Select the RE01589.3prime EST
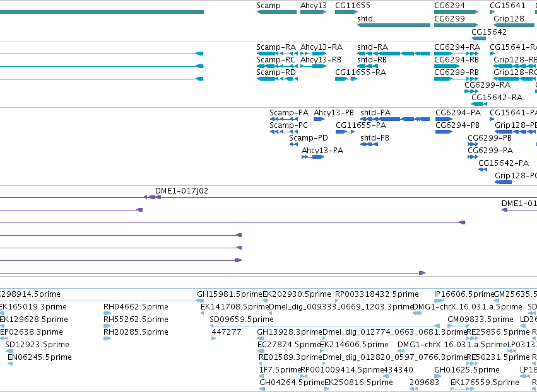 (261, 364)
